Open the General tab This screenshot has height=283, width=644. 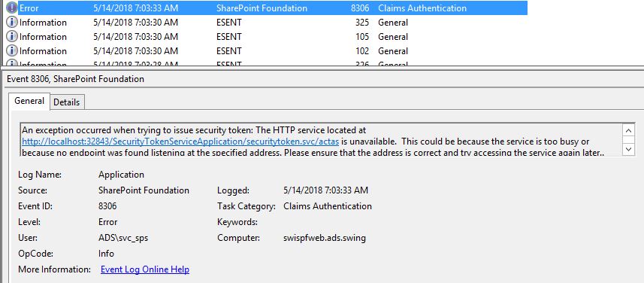tap(29, 101)
